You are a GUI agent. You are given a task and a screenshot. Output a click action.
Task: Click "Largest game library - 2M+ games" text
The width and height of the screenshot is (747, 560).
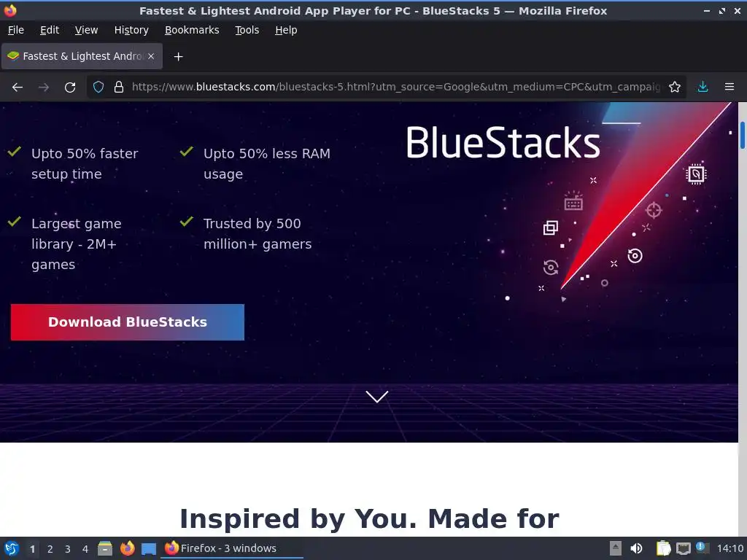coord(76,244)
